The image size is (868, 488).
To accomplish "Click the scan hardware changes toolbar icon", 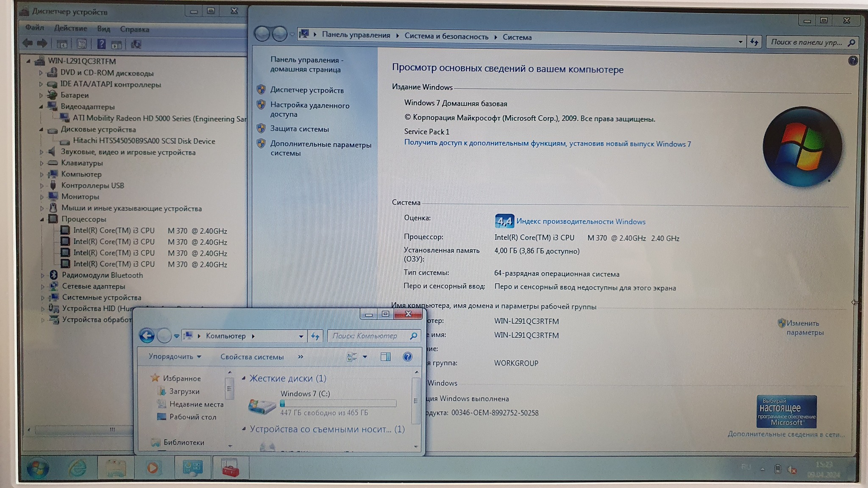I will pyautogui.click(x=136, y=44).
